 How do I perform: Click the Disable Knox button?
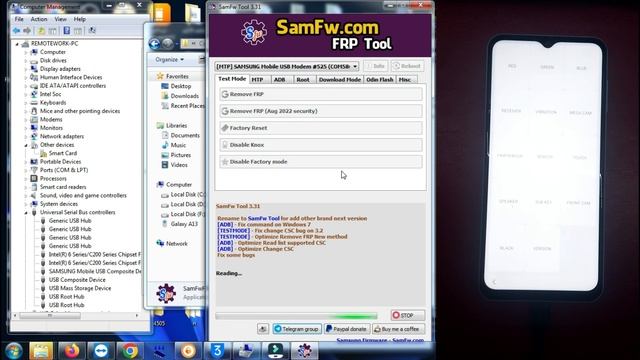321,145
